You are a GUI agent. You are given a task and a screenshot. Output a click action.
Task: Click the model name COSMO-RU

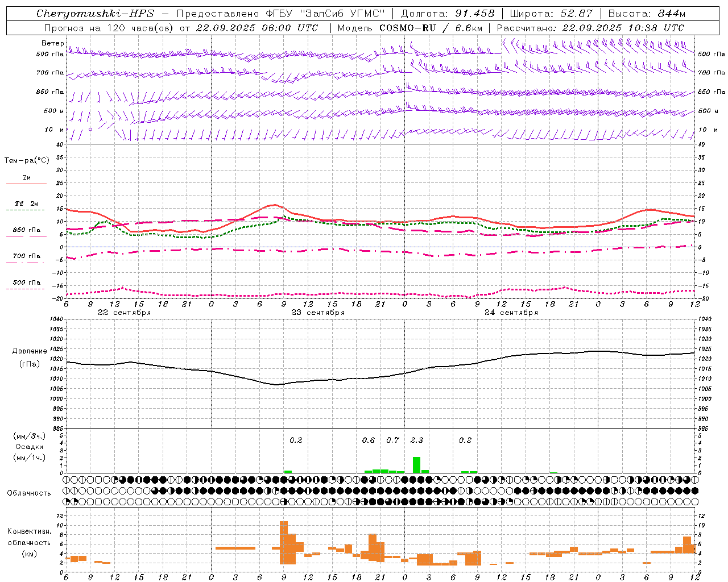pos(407,28)
